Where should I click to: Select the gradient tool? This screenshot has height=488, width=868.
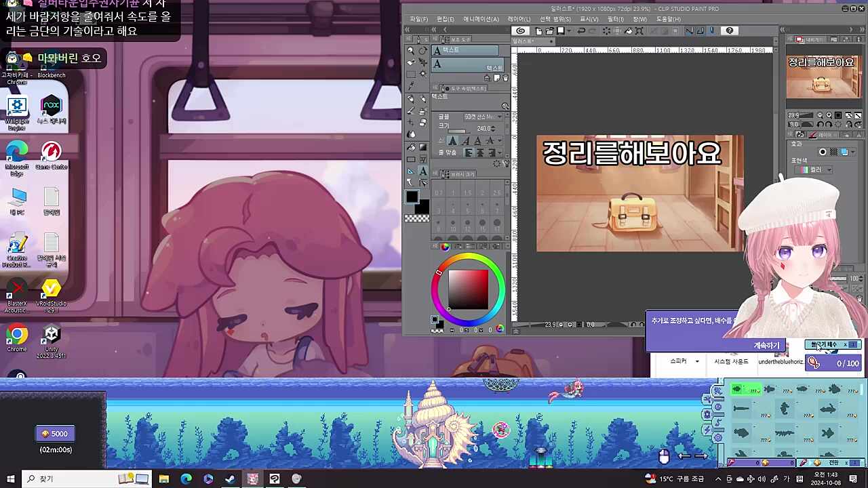423,146
